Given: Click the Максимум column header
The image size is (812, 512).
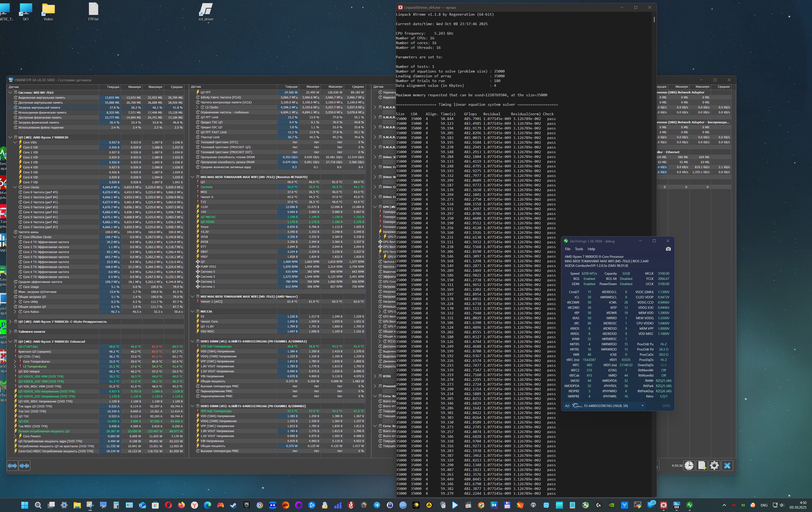Looking at the screenshot, I should pyautogui.click(x=155, y=87).
